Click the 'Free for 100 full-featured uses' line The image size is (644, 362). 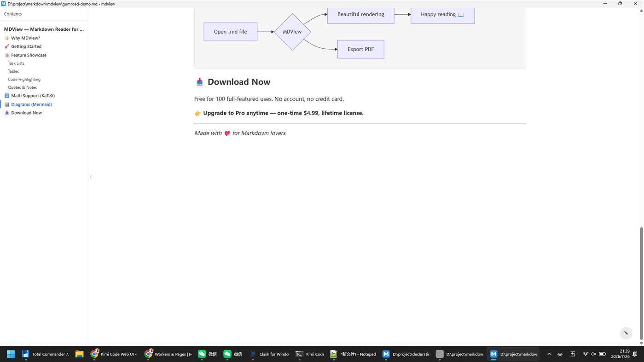pyautogui.click(x=269, y=99)
